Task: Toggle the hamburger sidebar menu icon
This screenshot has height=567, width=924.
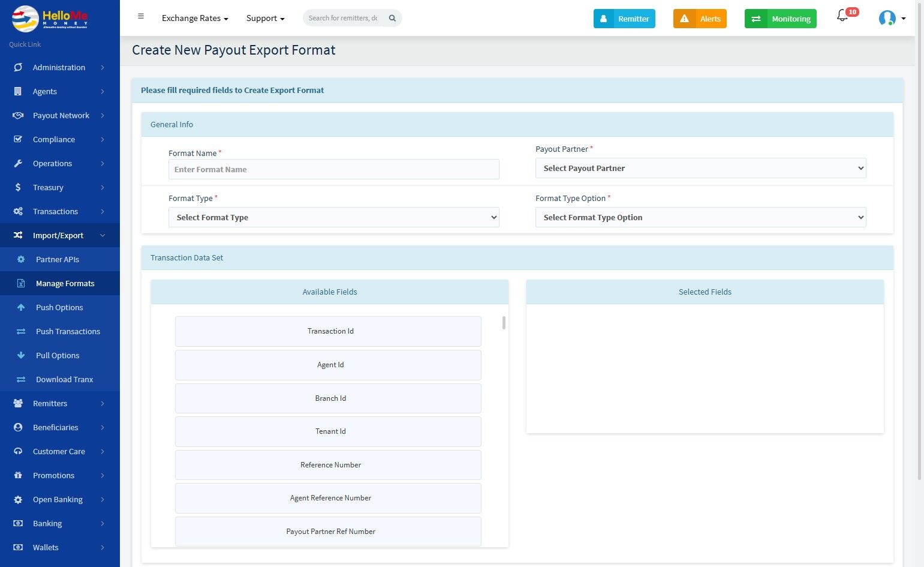Action: pos(141,16)
